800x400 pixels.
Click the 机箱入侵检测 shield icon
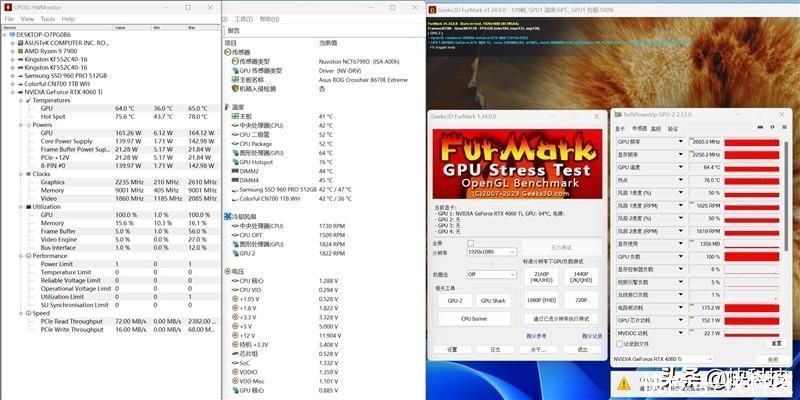click(x=235, y=89)
